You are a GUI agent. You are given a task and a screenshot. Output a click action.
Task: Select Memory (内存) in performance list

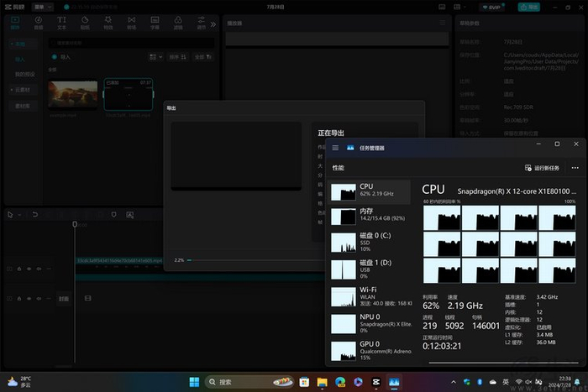(370, 217)
